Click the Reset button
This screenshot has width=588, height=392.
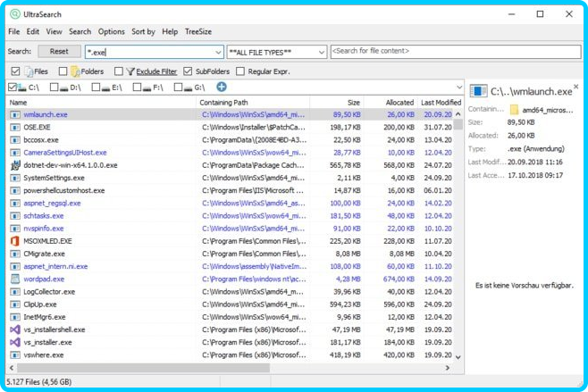point(59,51)
